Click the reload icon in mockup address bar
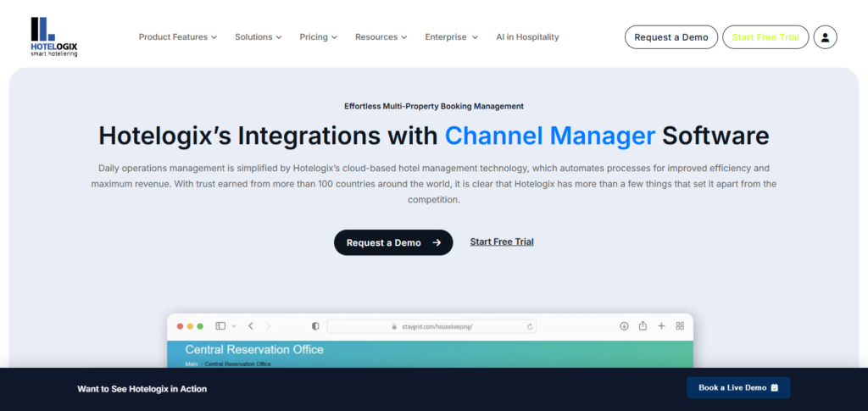 tap(530, 327)
